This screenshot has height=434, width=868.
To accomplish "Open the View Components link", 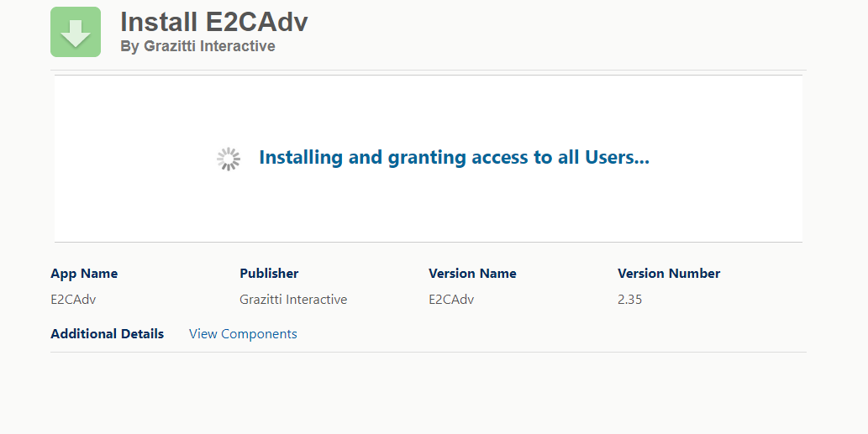I will (243, 334).
